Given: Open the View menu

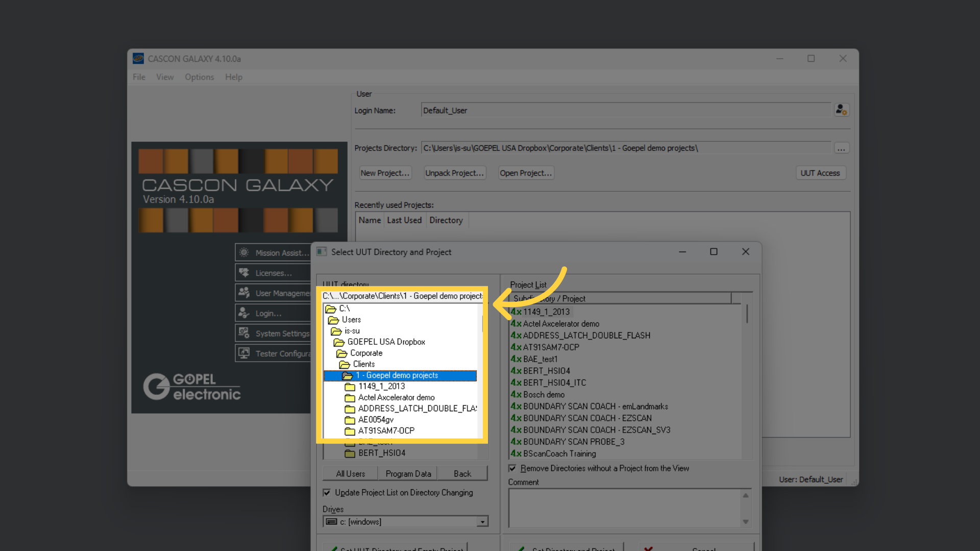Looking at the screenshot, I should click(x=165, y=77).
